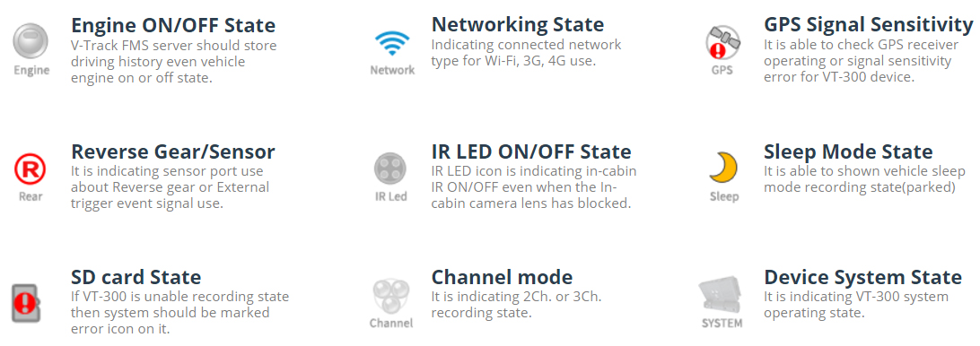Click the Networking State heading
The image size is (980, 346).
[518, 25]
